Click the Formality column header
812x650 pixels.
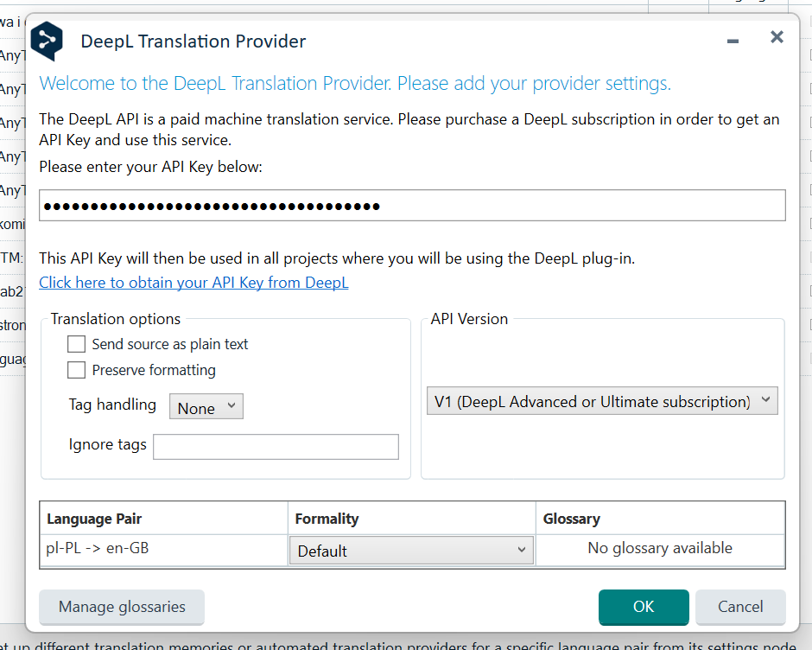coord(327,519)
